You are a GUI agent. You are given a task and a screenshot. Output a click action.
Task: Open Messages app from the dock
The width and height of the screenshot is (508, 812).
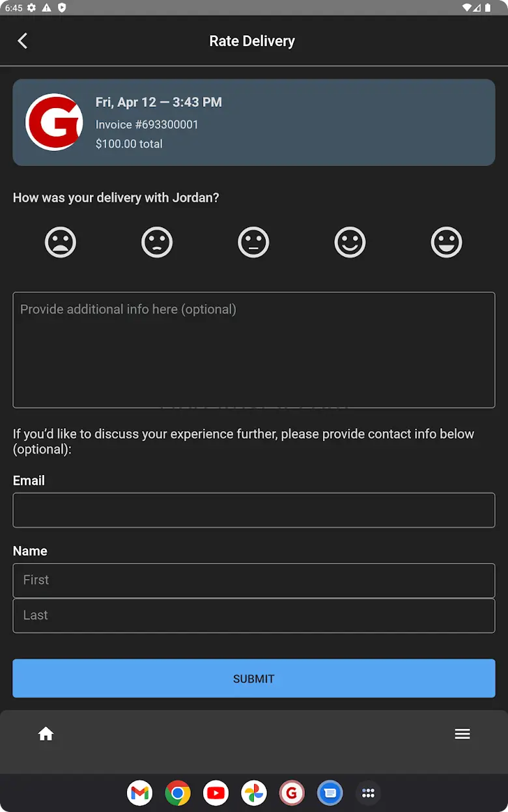(x=330, y=793)
